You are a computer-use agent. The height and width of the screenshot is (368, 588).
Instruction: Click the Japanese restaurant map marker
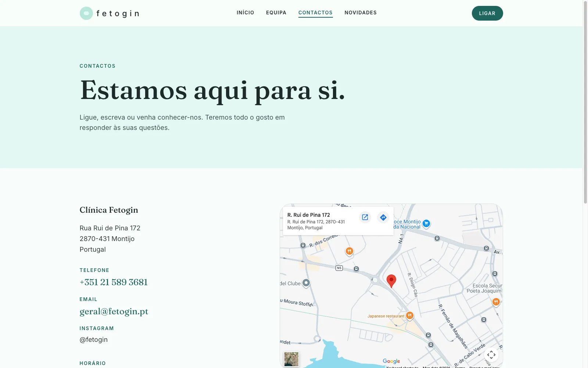point(409,315)
